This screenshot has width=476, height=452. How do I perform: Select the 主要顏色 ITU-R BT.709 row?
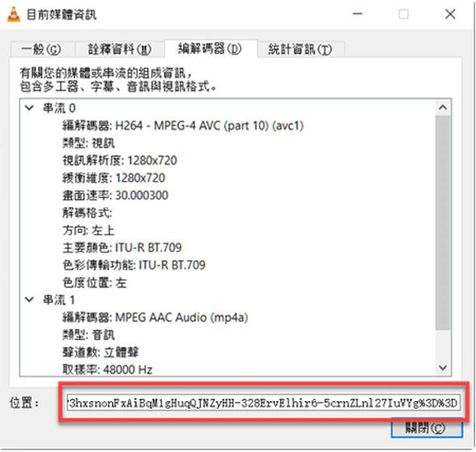click(x=122, y=248)
